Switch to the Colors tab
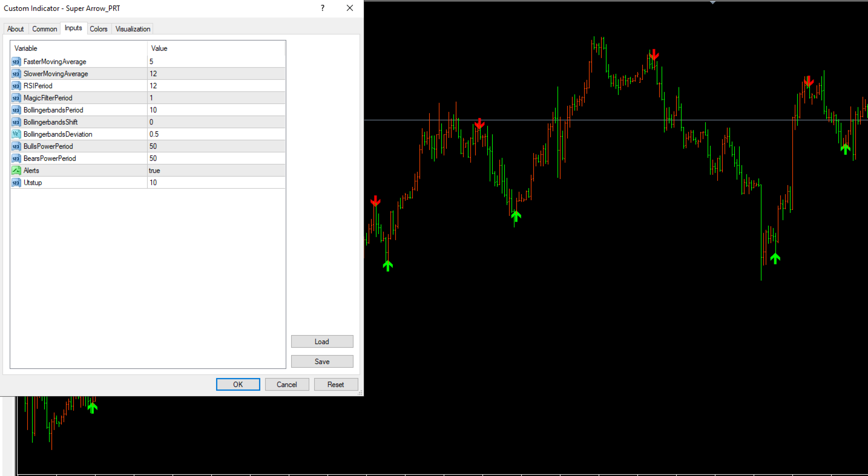This screenshot has width=868, height=476. tap(98, 28)
